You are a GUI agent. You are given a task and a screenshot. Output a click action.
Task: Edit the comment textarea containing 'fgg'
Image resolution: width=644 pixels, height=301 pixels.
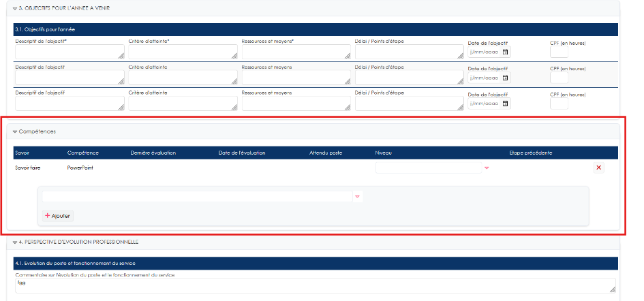(x=316, y=286)
